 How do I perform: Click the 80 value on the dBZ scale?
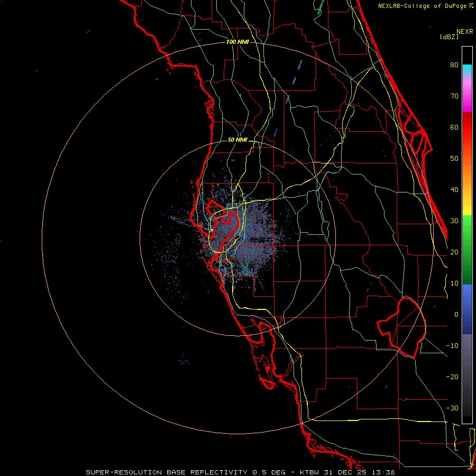(454, 65)
